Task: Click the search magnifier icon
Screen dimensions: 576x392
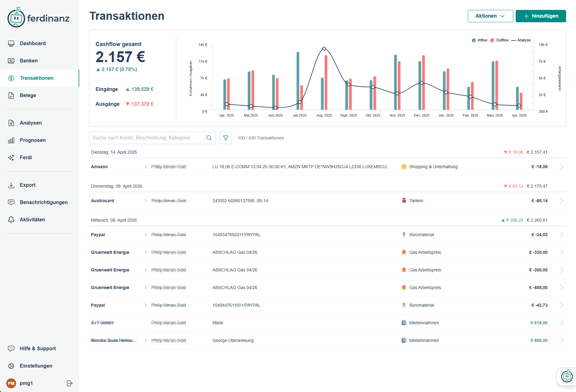Action: (x=209, y=138)
